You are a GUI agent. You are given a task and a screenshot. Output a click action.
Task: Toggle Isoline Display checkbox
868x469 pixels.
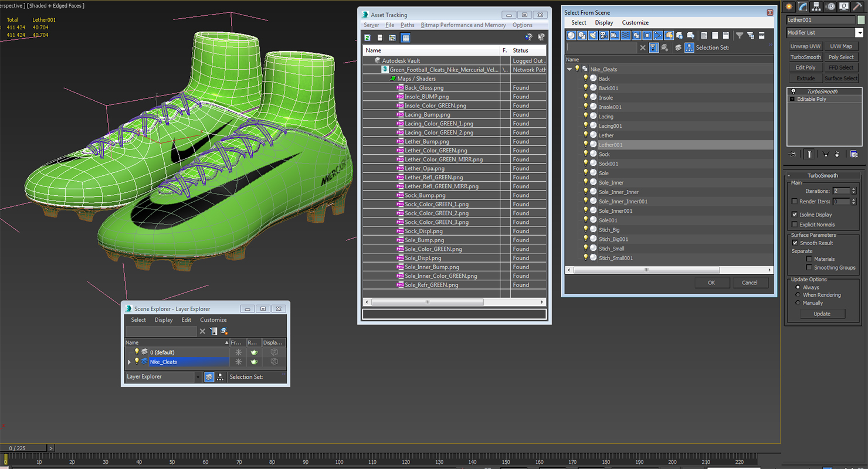tap(795, 215)
